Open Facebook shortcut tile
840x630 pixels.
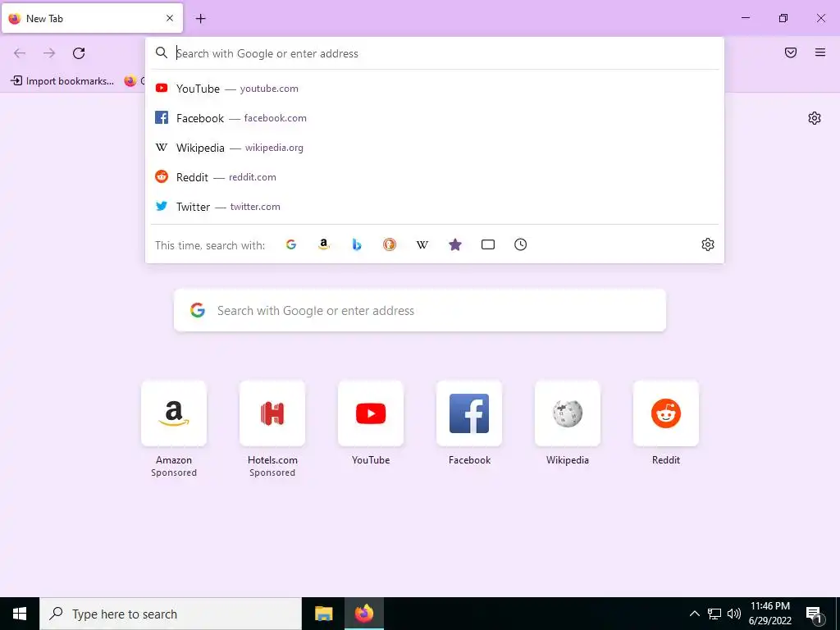[469, 413]
